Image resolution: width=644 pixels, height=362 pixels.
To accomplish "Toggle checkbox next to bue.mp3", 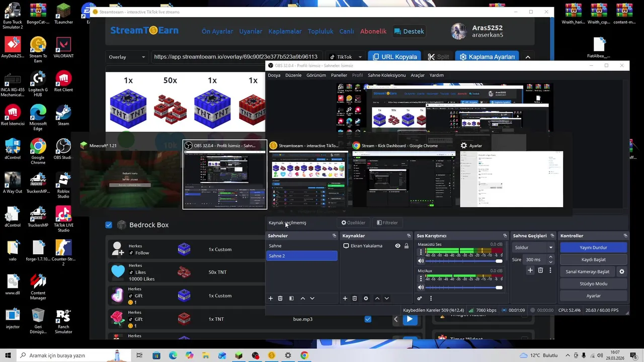I will [x=368, y=319].
